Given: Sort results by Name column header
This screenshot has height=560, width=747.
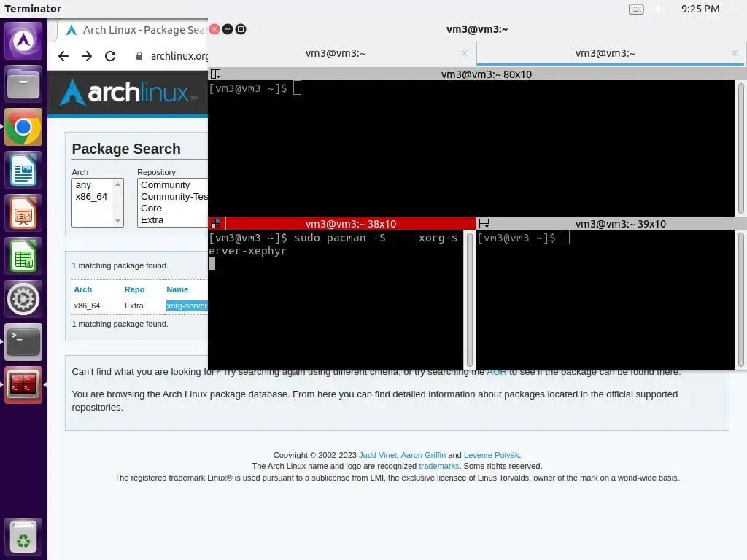Looking at the screenshot, I should [x=177, y=289].
